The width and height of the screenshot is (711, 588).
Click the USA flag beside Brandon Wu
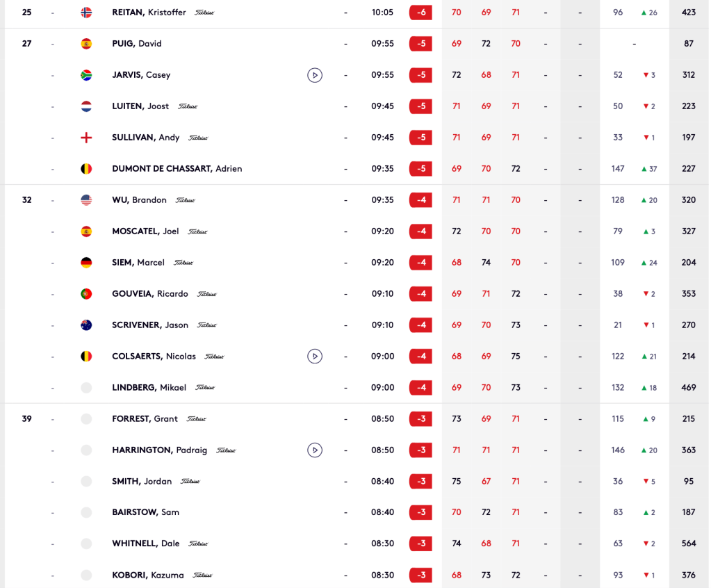pyautogui.click(x=86, y=200)
